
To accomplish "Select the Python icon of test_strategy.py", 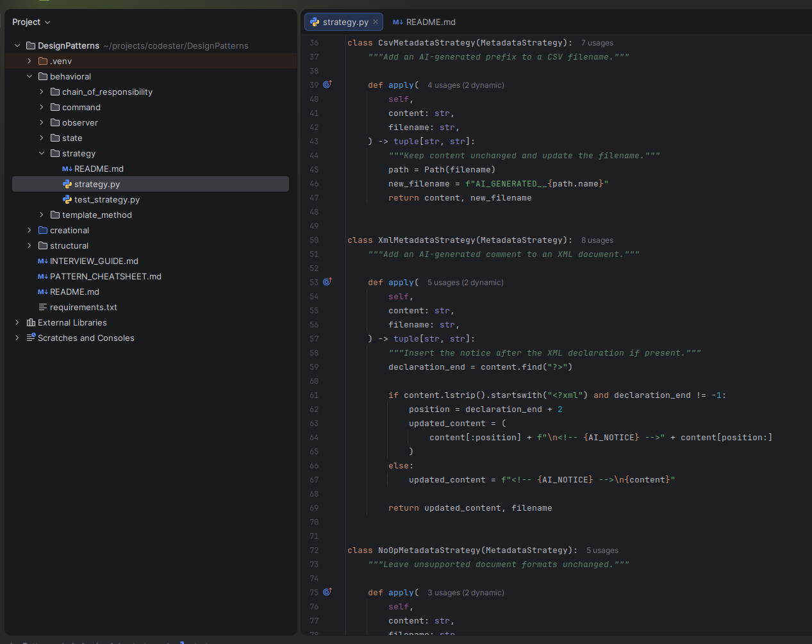I will (x=67, y=199).
